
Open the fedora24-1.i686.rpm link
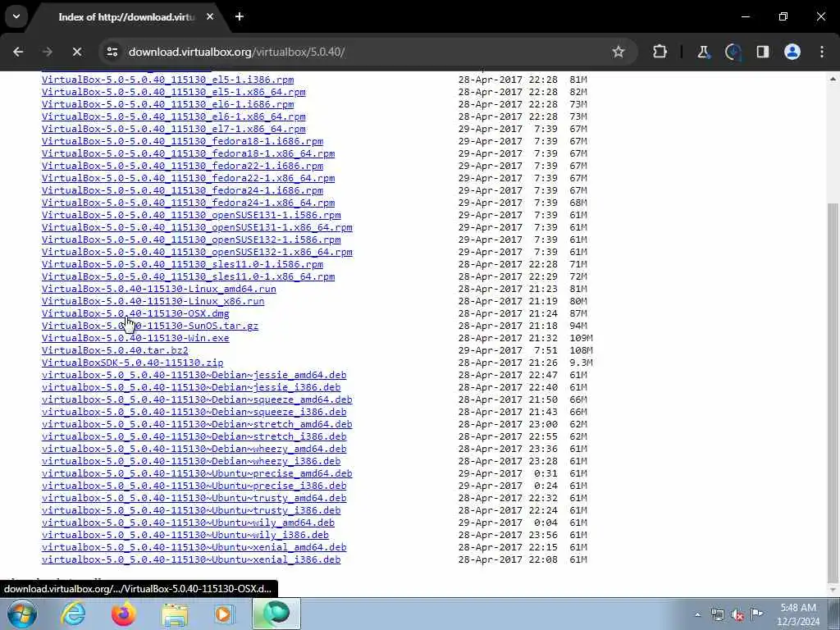[x=183, y=190]
